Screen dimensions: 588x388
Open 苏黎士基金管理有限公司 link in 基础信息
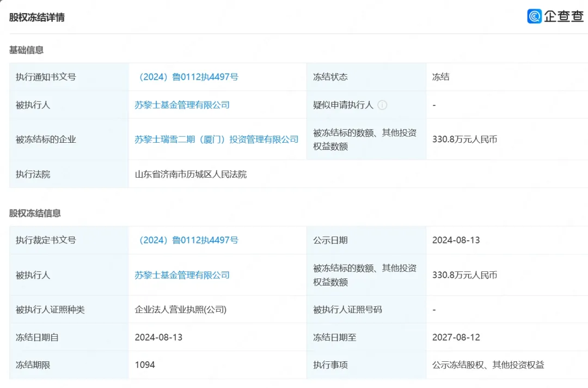pyautogui.click(x=182, y=105)
